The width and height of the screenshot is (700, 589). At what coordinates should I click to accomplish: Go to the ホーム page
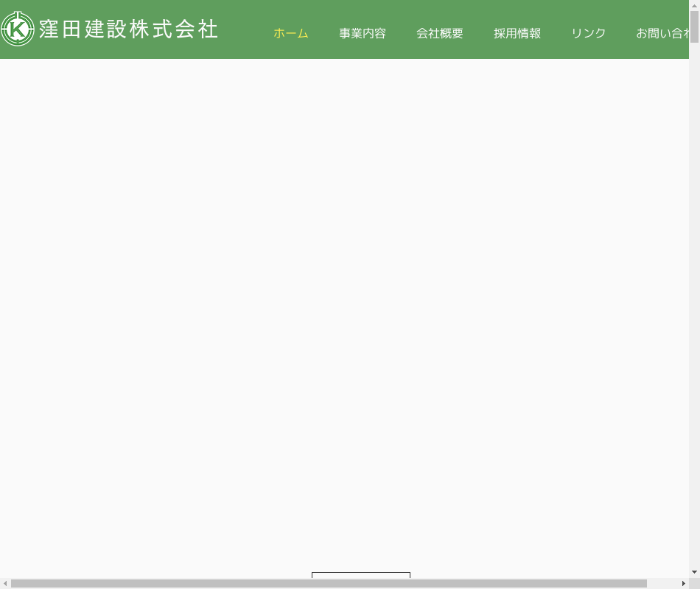pyautogui.click(x=290, y=34)
